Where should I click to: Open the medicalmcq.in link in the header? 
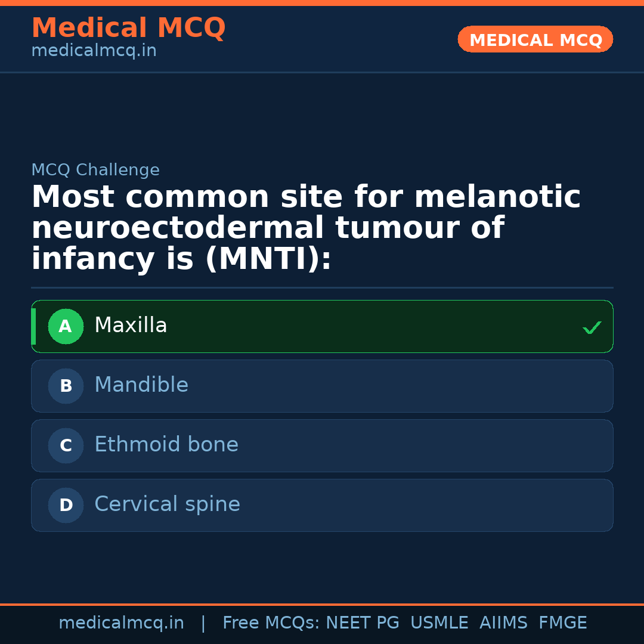94,50
